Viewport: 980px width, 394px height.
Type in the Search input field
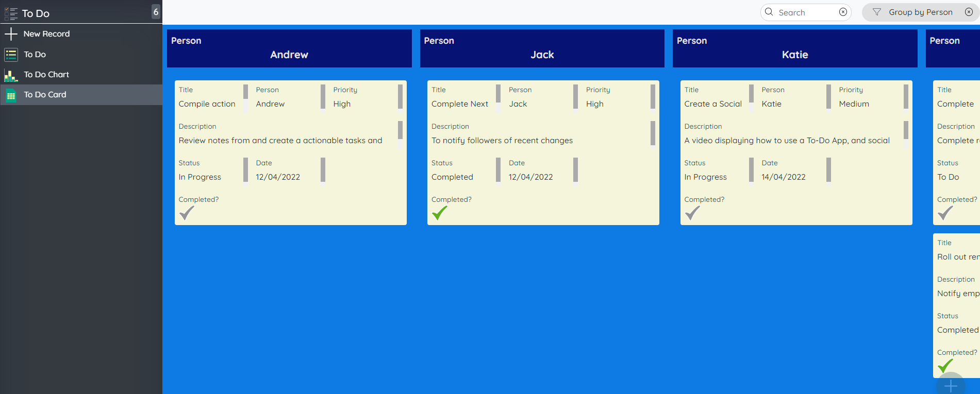805,12
